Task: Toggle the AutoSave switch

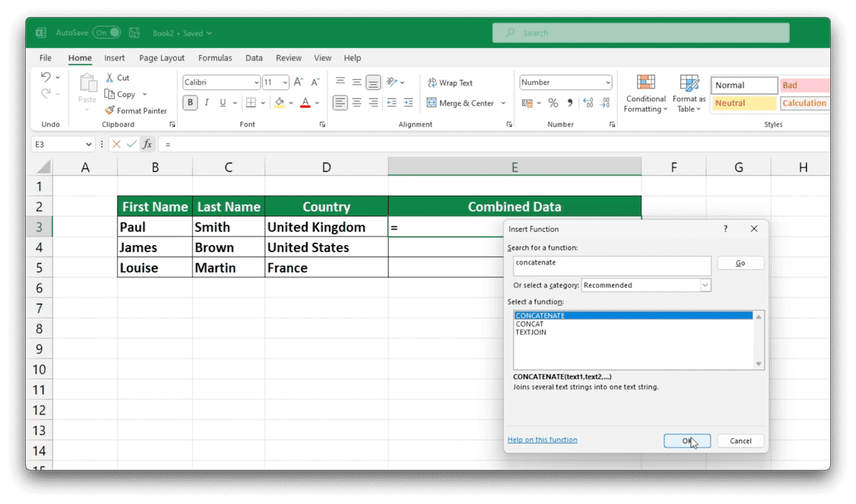Action: 106,33
